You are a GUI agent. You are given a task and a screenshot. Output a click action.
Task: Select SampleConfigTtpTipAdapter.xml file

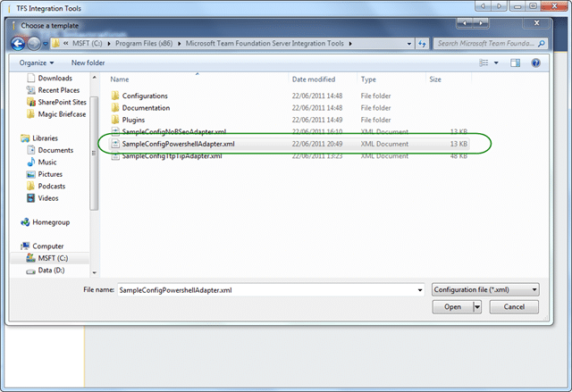pyautogui.click(x=172, y=156)
